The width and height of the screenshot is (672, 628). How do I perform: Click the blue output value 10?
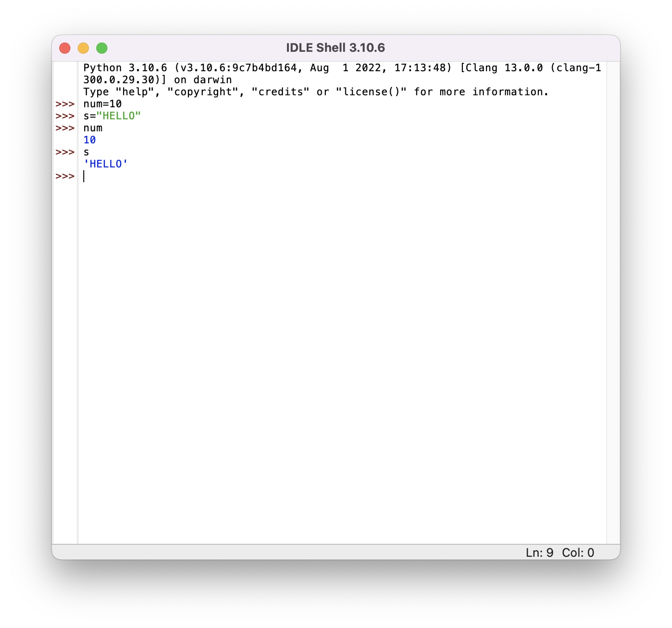click(90, 140)
